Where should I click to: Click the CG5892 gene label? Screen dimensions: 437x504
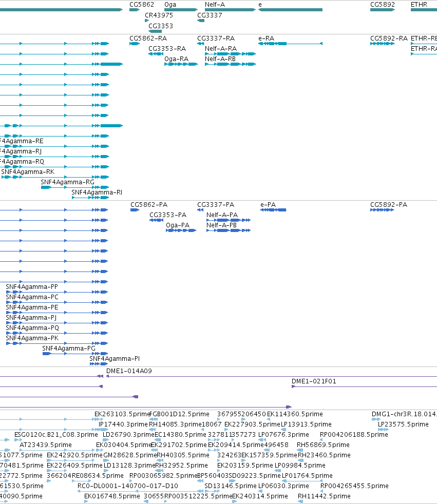(383, 5)
